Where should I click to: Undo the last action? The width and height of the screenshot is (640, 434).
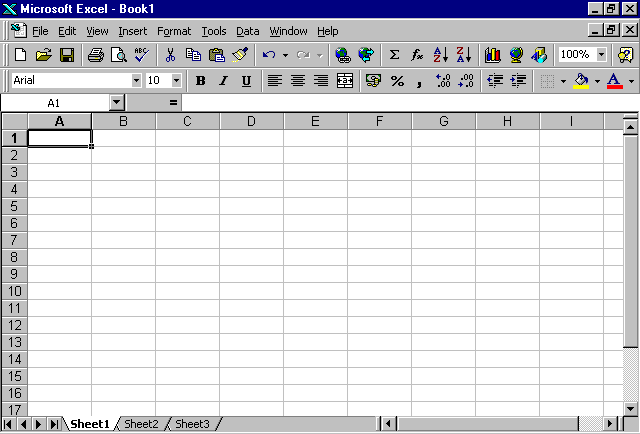[269, 54]
